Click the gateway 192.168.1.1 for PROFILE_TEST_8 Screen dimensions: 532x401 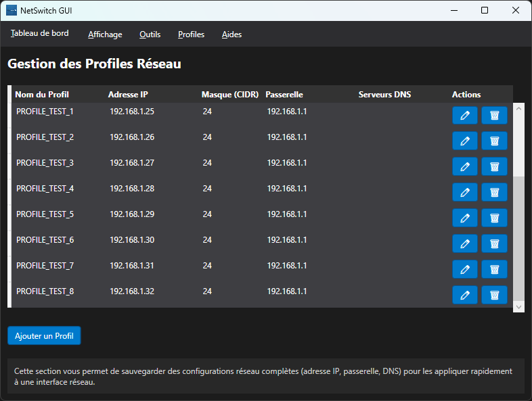coord(287,291)
